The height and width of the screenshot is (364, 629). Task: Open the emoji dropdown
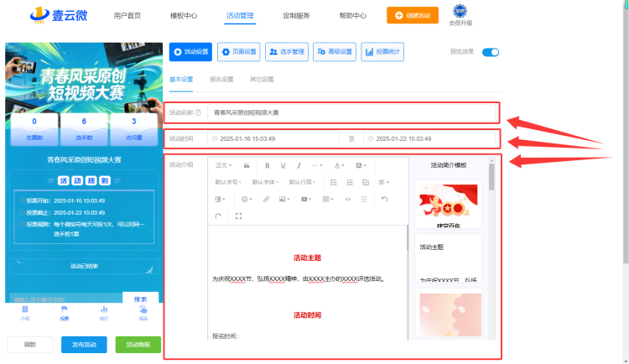click(x=247, y=199)
